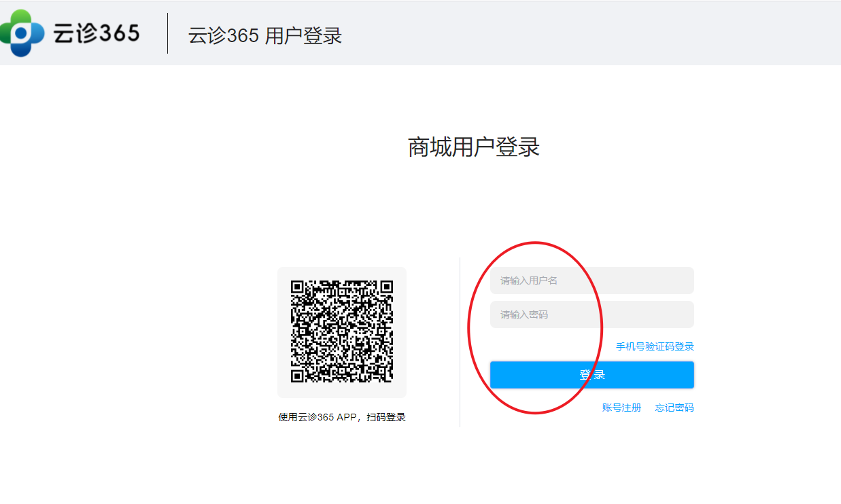Viewport: 841px width, 504px height.
Task: Click the QR code login image
Action: tap(342, 331)
